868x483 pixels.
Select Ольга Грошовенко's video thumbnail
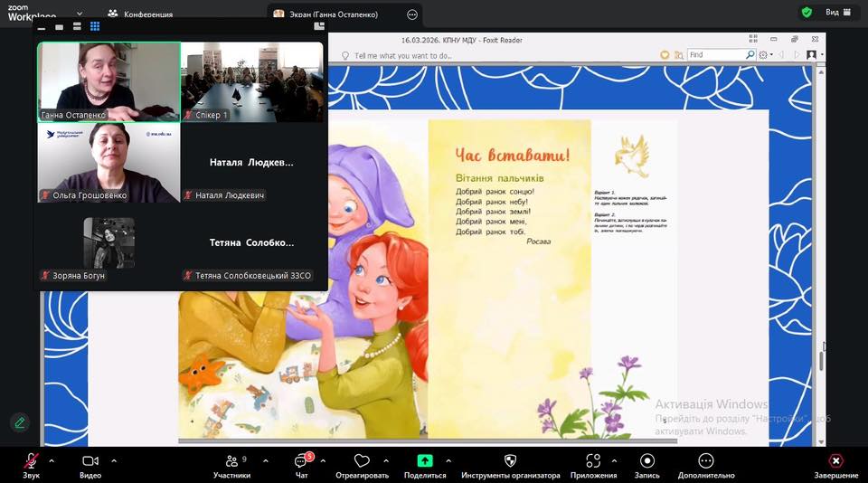(x=108, y=162)
